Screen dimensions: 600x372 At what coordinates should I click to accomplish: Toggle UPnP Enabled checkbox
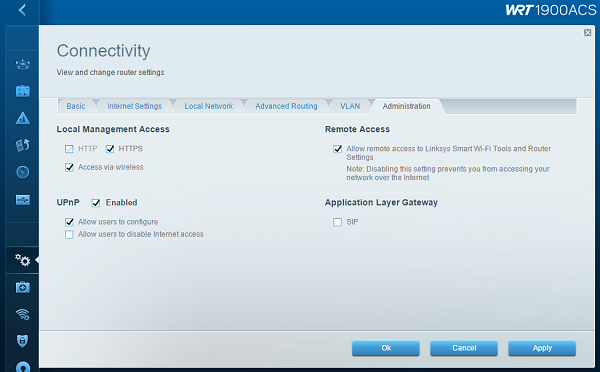[x=96, y=203]
